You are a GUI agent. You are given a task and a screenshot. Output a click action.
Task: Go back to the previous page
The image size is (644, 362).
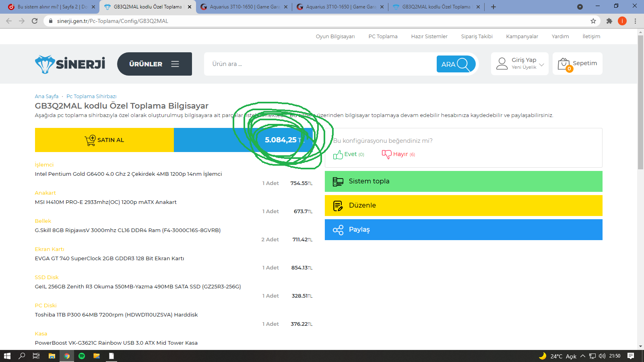pyautogui.click(x=9, y=21)
